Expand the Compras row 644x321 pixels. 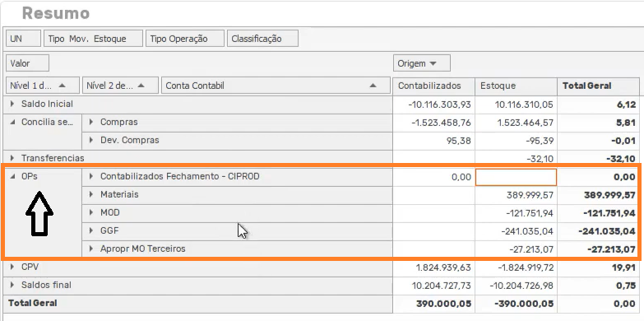tap(91, 123)
